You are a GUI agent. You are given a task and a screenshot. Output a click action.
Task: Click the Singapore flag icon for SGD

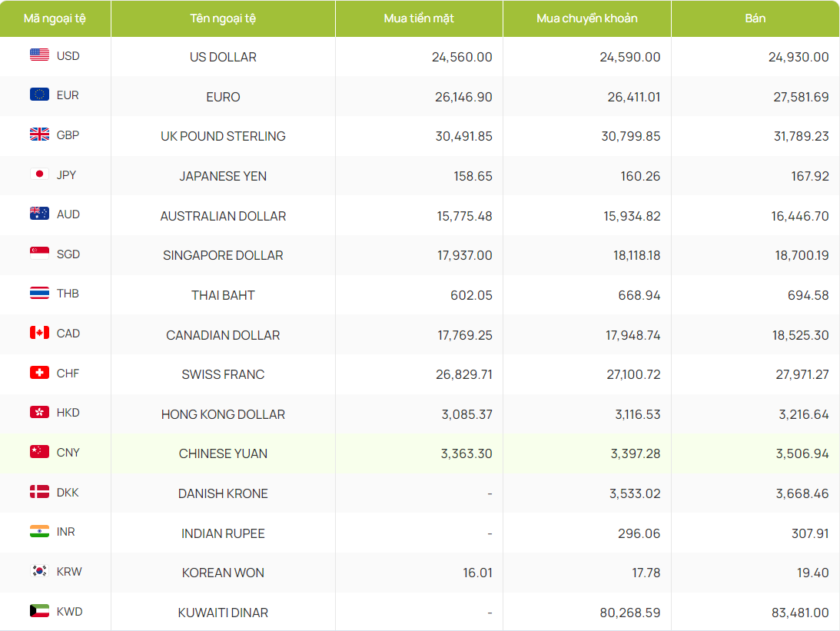39,254
